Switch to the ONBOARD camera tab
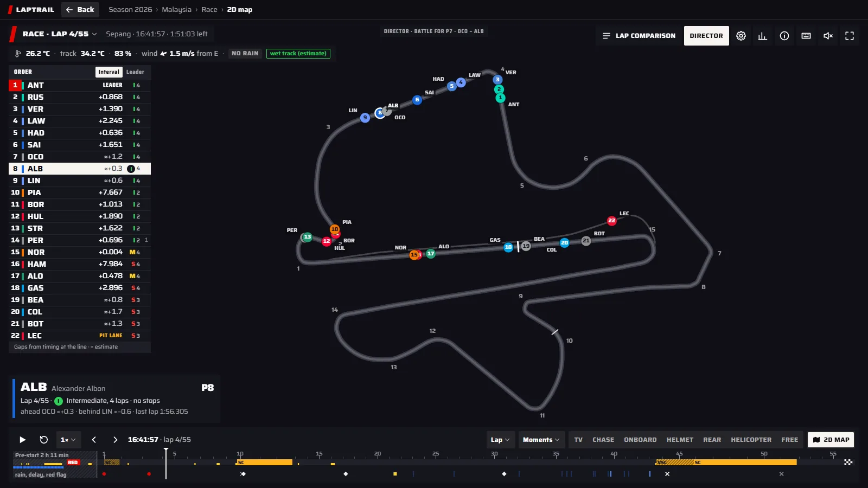The width and height of the screenshot is (868, 488). coord(640,440)
